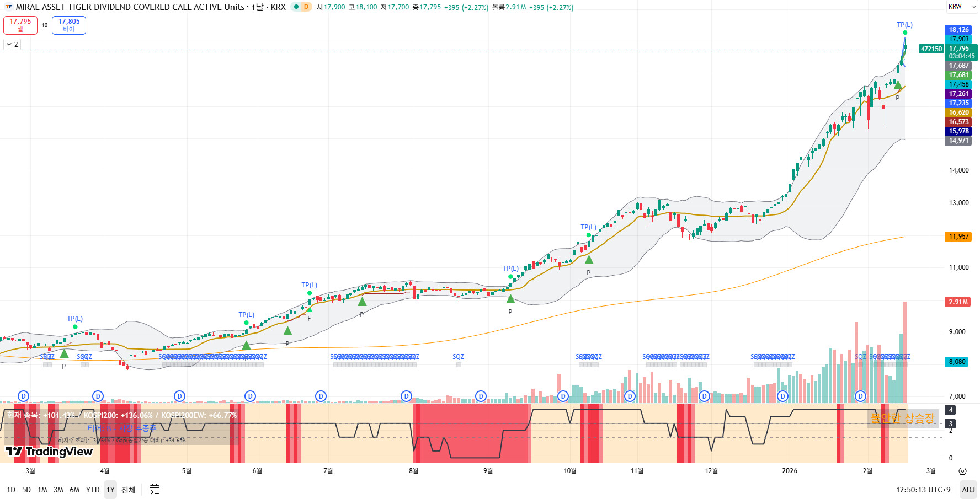Select the 1M time range

[x=42, y=490]
